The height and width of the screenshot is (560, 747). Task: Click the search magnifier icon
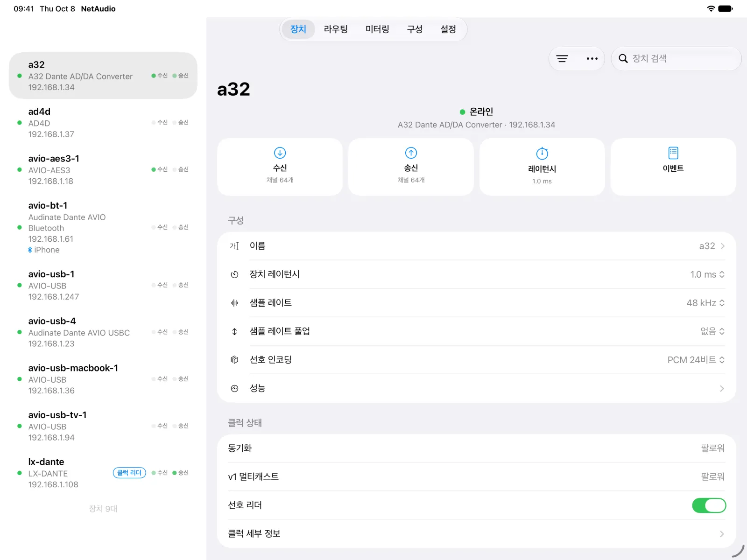[623, 58]
